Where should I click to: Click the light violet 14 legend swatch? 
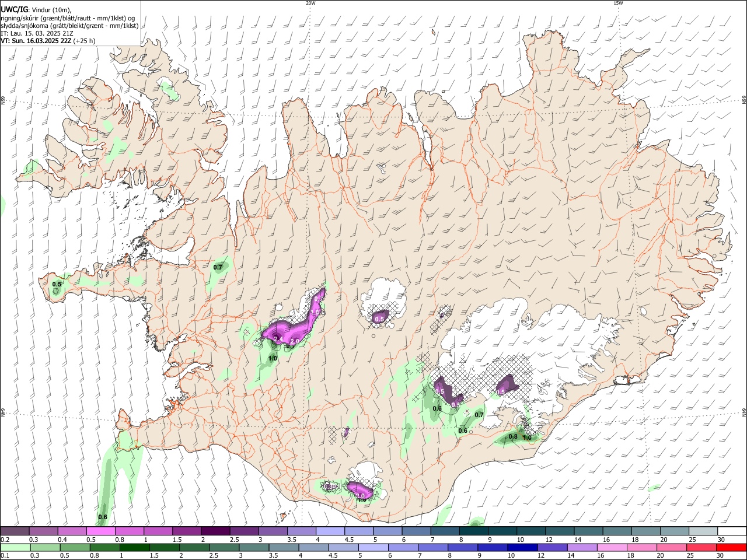pos(582,547)
